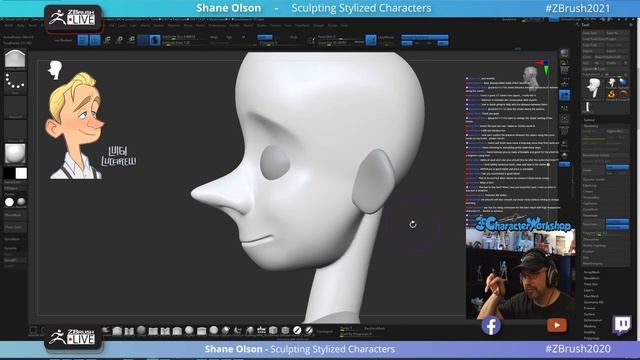Expand the Visibility subpalette
This screenshot has height=360, width=640.
pyautogui.click(x=590, y=332)
